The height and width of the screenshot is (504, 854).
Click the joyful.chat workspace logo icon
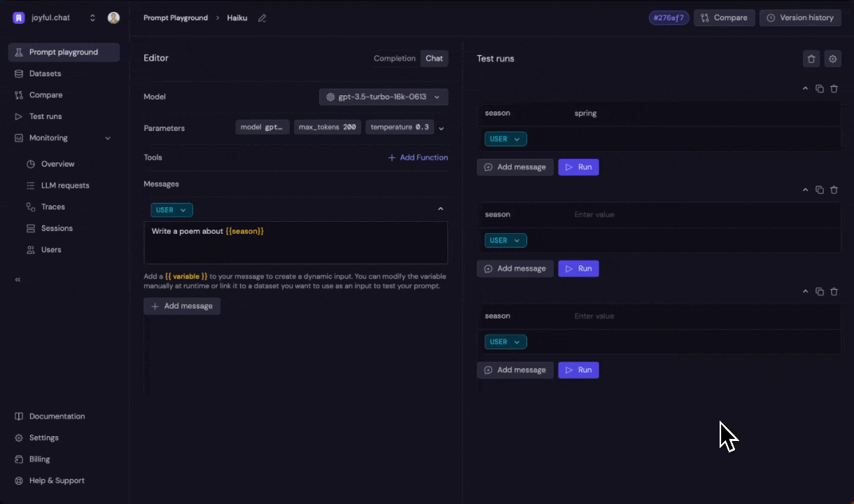point(18,17)
